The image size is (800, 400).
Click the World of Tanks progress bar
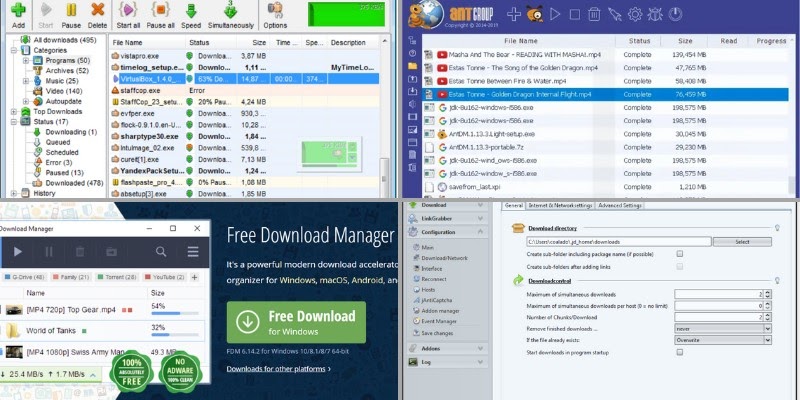[175, 335]
